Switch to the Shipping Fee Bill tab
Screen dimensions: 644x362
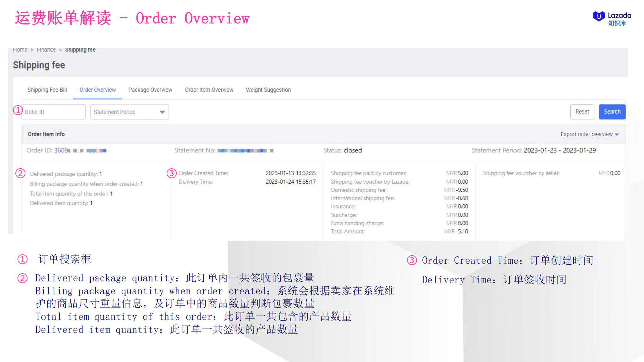(47, 90)
